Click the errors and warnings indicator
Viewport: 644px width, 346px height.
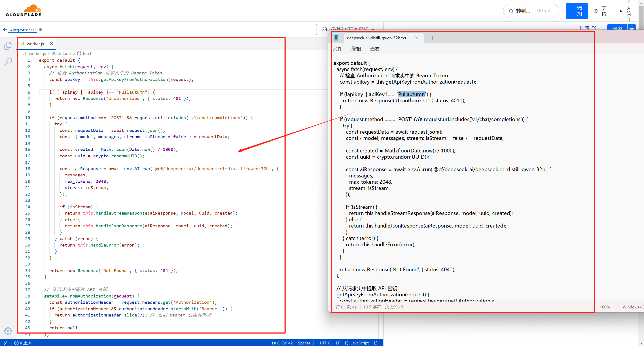pyautogui.click(x=23, y=343)
